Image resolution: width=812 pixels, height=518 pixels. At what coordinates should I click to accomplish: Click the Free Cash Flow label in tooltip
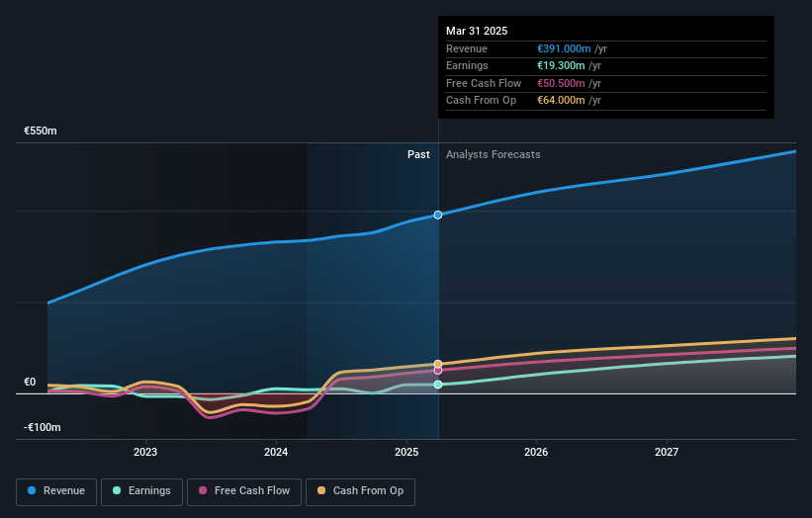click(x=484, y=83)
